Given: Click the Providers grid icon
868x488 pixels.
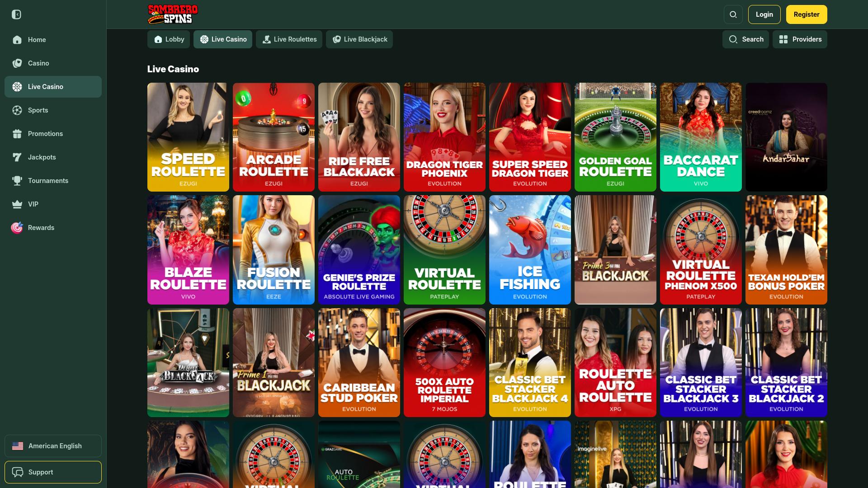Looking at the screenshot, I should coord(783,39).
